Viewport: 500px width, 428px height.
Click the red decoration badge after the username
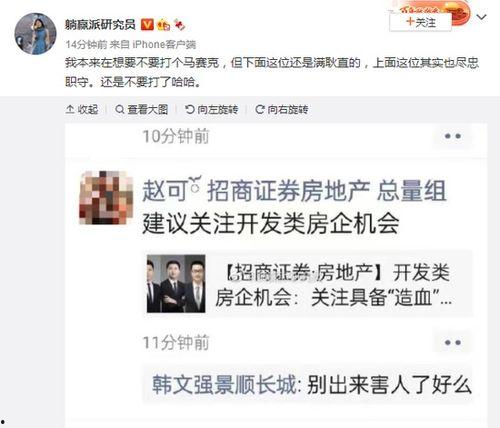[x=180, y=25]
